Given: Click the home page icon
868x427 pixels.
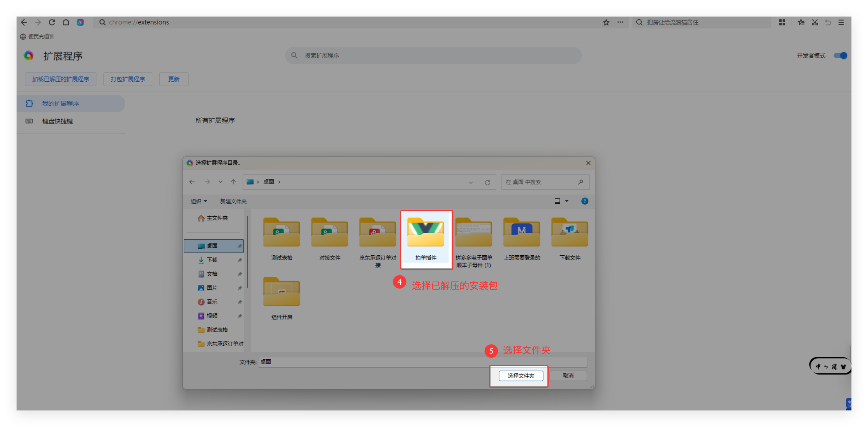Looking at the screenshot, I should click(66, 22).
